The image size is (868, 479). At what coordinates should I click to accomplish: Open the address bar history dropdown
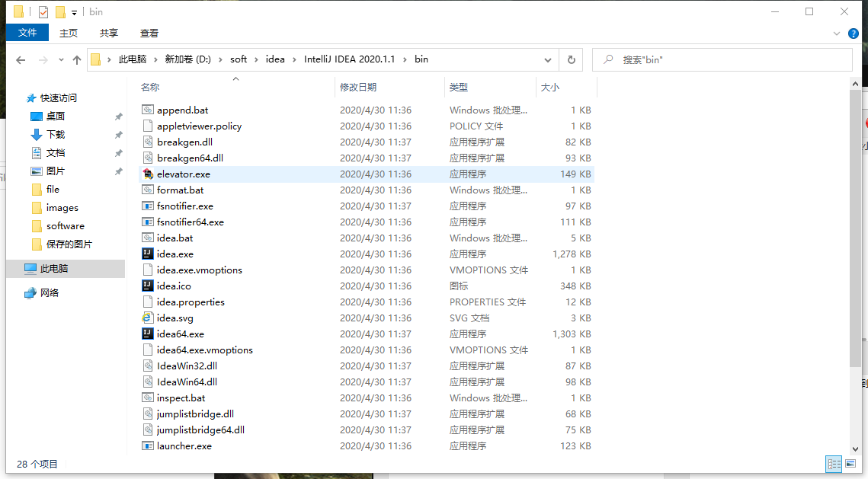pyautogui.click(x=548, y=59)
